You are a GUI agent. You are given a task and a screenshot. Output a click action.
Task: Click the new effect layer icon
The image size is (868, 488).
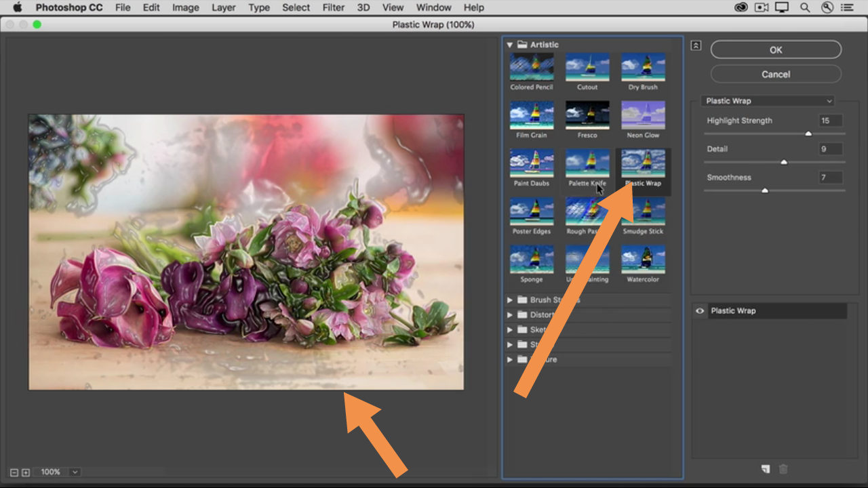(x=765, y=469)
